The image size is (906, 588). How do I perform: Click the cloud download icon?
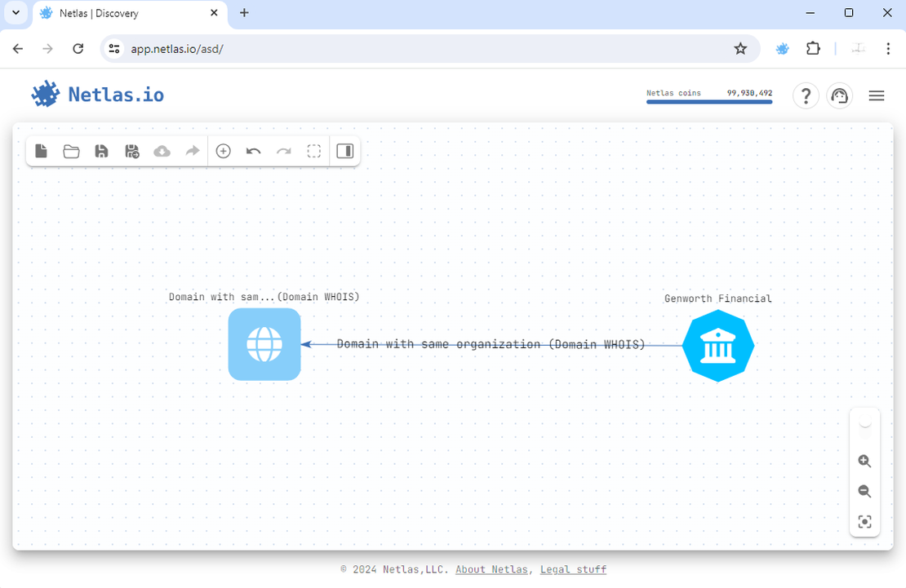[162, 151]
